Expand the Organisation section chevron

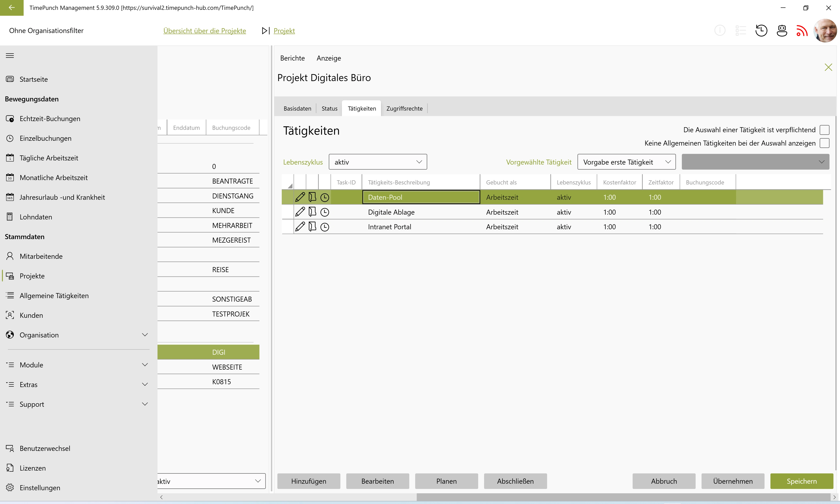[x=145, y=335]
